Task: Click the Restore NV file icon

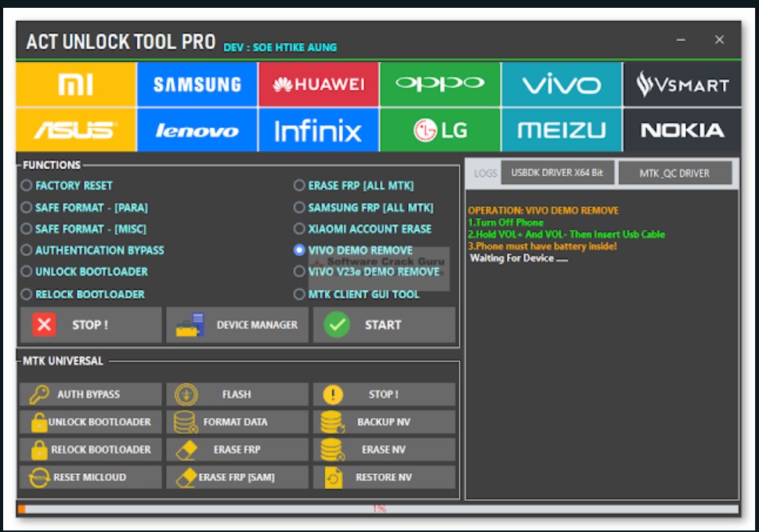Action: [x=334, y=477]
